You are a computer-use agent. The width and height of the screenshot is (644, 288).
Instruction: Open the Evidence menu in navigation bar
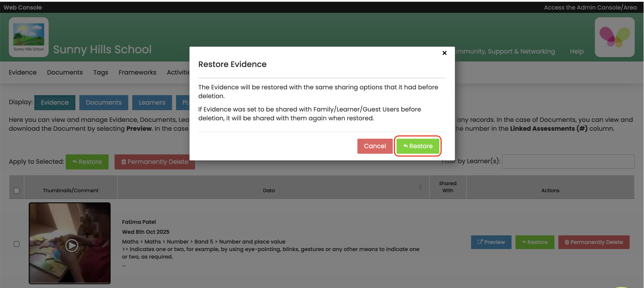point(23,72)
